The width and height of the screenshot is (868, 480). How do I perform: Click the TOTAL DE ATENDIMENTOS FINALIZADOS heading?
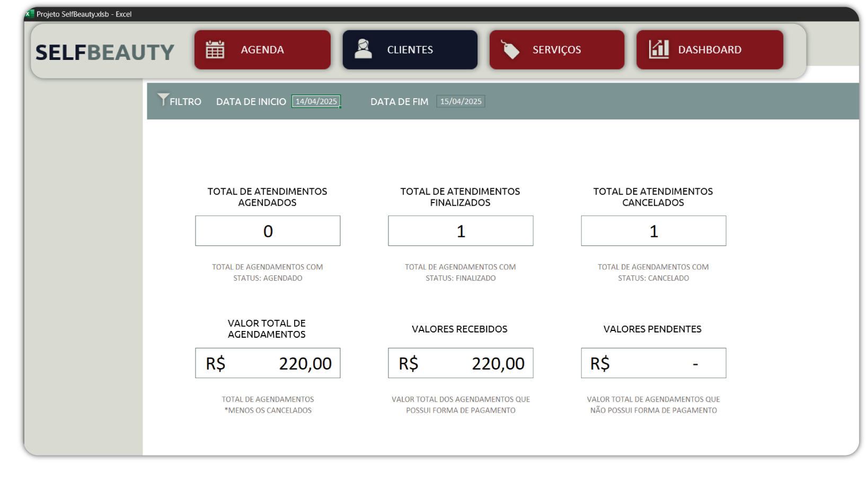click(460, 197)
